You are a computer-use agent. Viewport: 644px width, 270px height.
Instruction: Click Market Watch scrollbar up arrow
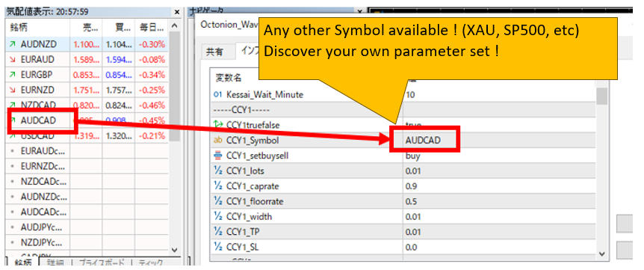(x=174, y=26)
